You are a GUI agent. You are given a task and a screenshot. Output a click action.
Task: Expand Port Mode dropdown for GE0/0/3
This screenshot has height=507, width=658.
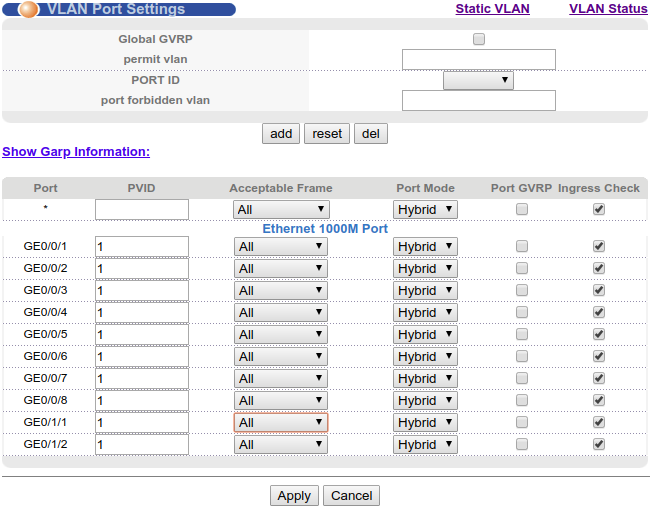click(425, 291)
